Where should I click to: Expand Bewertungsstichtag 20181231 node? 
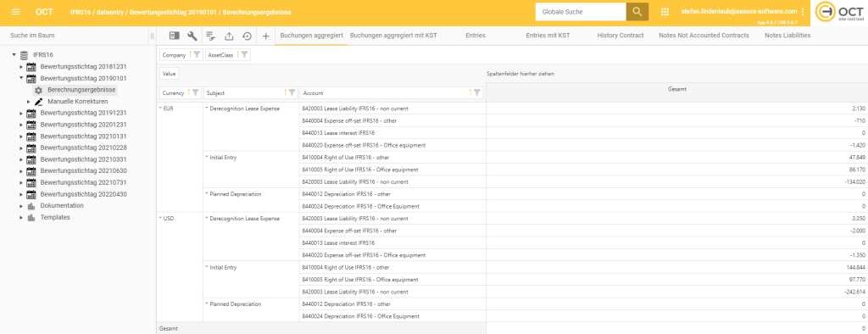(x=21, y=67)
